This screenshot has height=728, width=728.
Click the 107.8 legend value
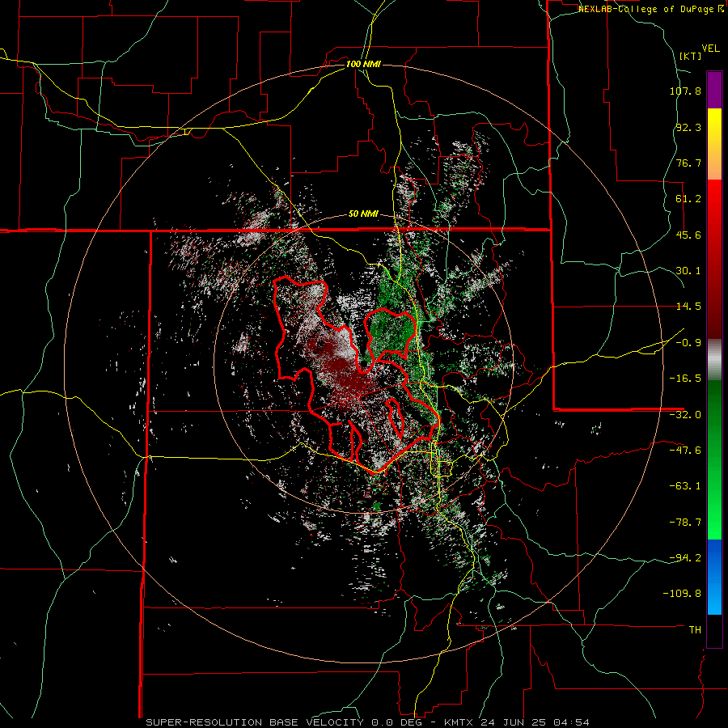click(685, 91)
